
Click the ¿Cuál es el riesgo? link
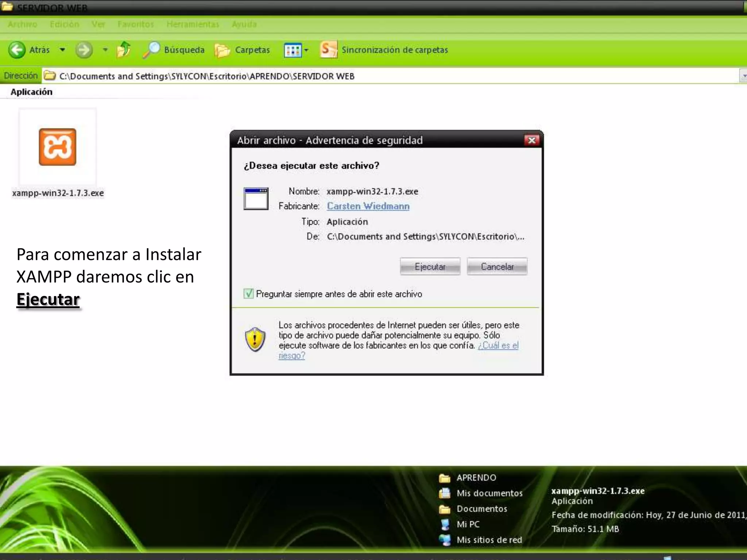(x=498, y=345)
